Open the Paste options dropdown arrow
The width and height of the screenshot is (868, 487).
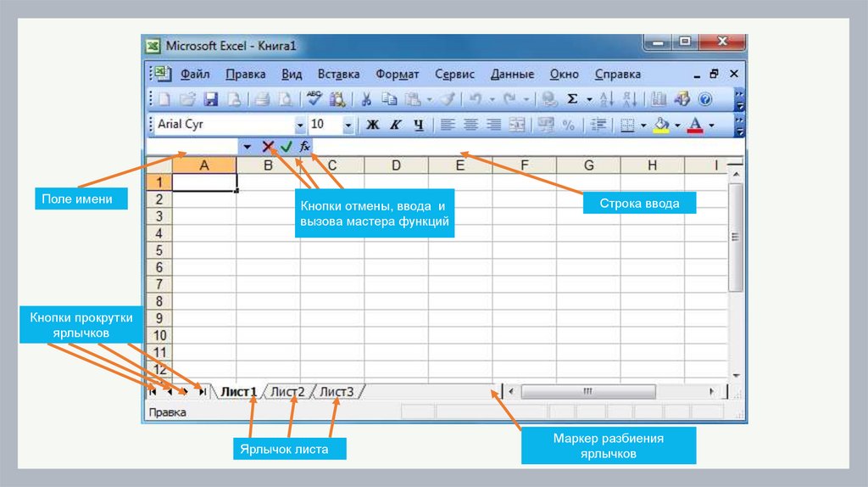coord(429,100)
